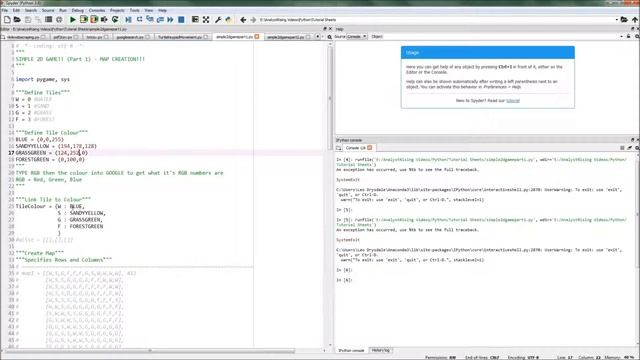Continue debugging execution with the double-arrow icon

click(170, 20)
